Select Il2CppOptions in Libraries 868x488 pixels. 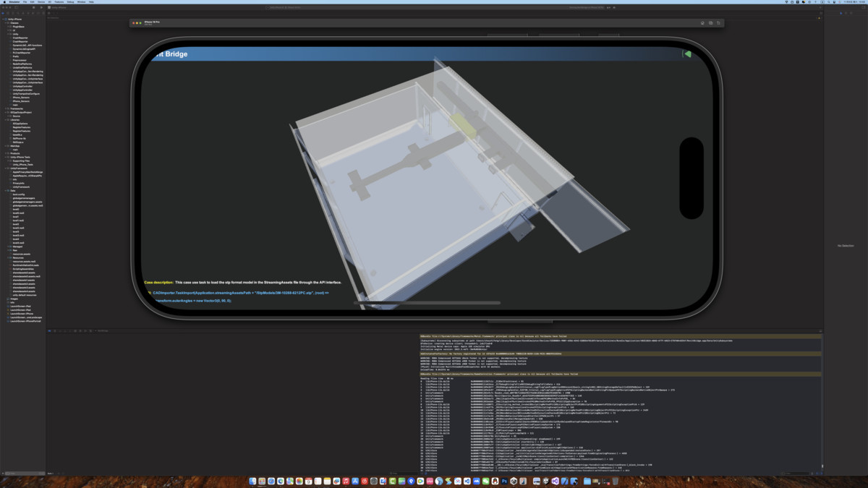click(x=20, y=124)
